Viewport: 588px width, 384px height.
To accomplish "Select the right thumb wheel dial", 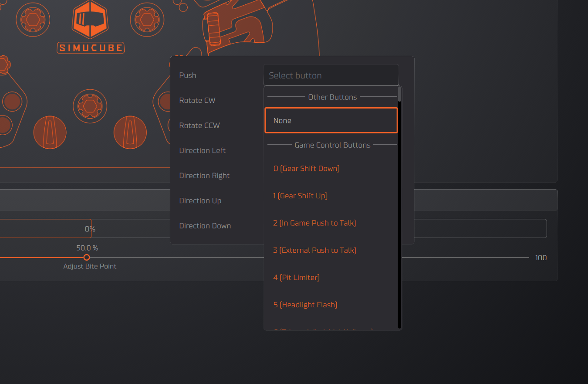I will tap(130, 133).
